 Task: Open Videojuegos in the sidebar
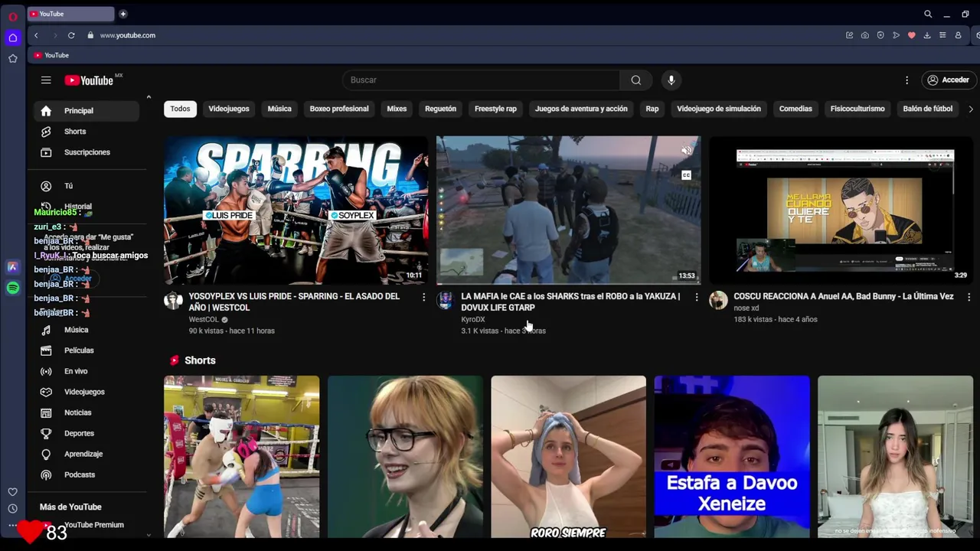coord(87,392)
